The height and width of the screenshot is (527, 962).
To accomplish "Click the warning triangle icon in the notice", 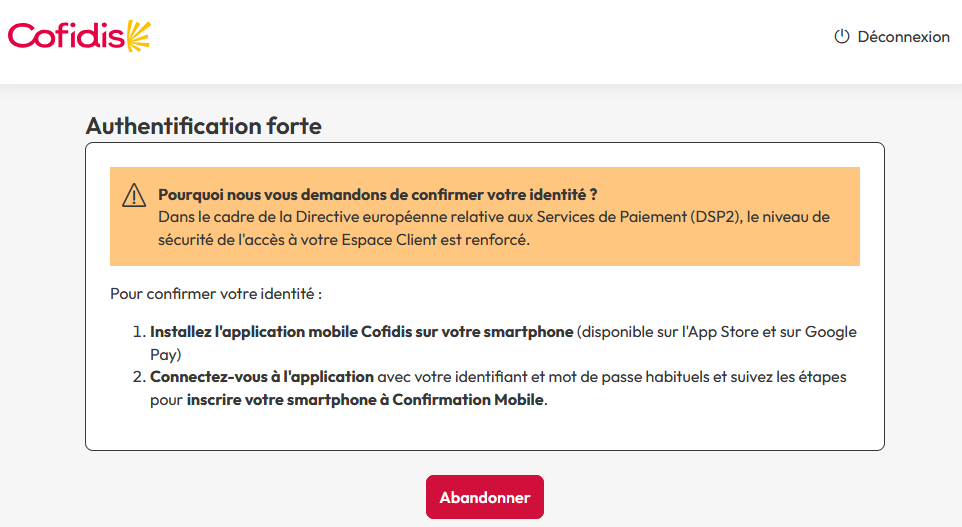I will click(134, 196).
